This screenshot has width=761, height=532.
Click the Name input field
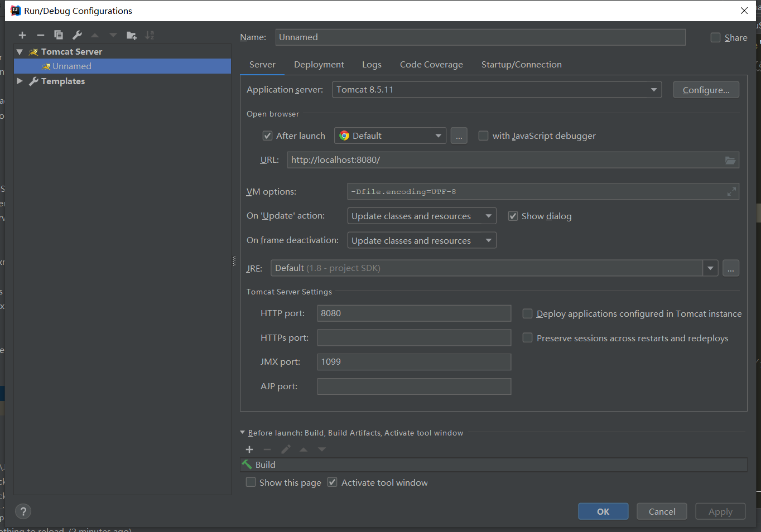point(480,37)
